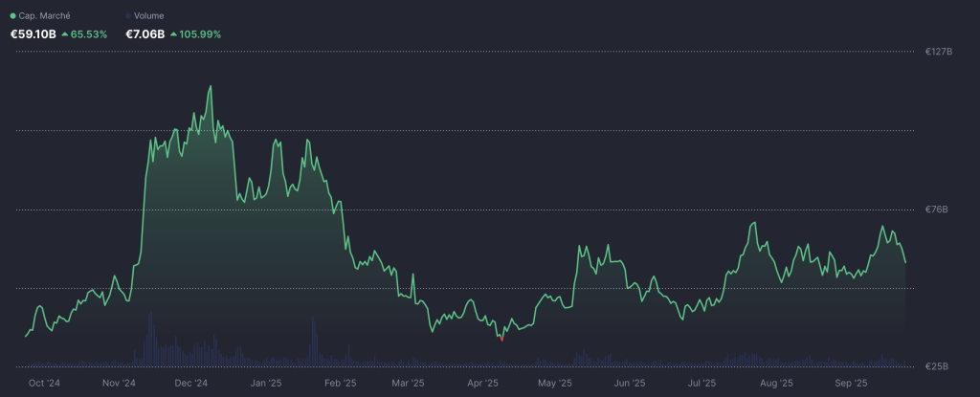Select the Dec '24 date label
Viewport: 980px width, 397px height.
click(x=191, y=384)
